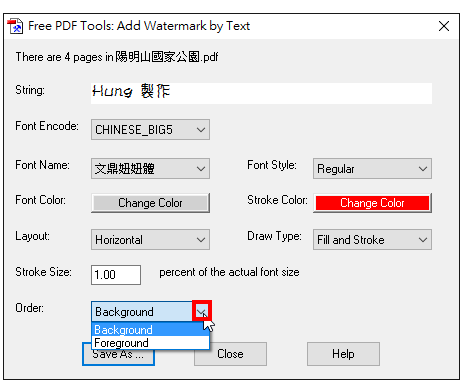Screen dimensions: 476x390
Task: Open the Draw Type Fill and Stroke dropdown
Action: (372, 239)
